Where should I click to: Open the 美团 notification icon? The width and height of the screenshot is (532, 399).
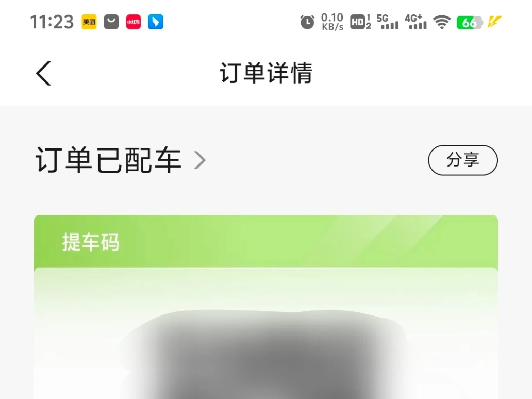tap(89, 22)
